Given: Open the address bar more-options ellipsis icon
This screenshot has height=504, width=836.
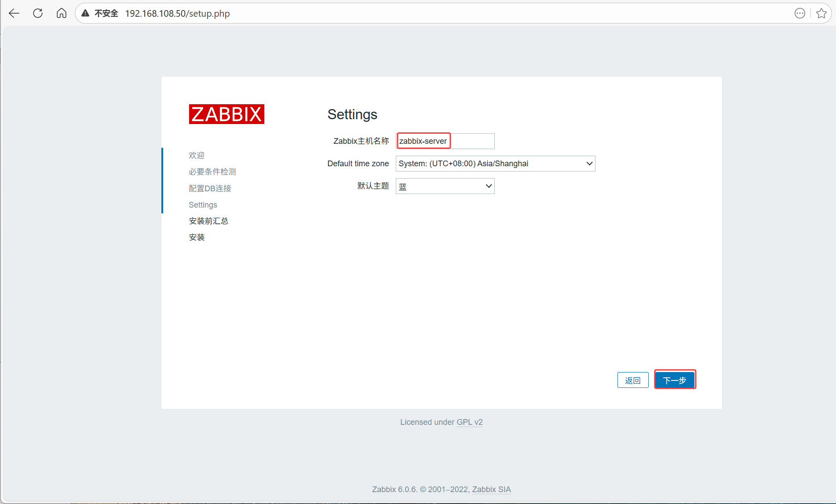Looking at the screenshot, I should [x=800, y=13].
